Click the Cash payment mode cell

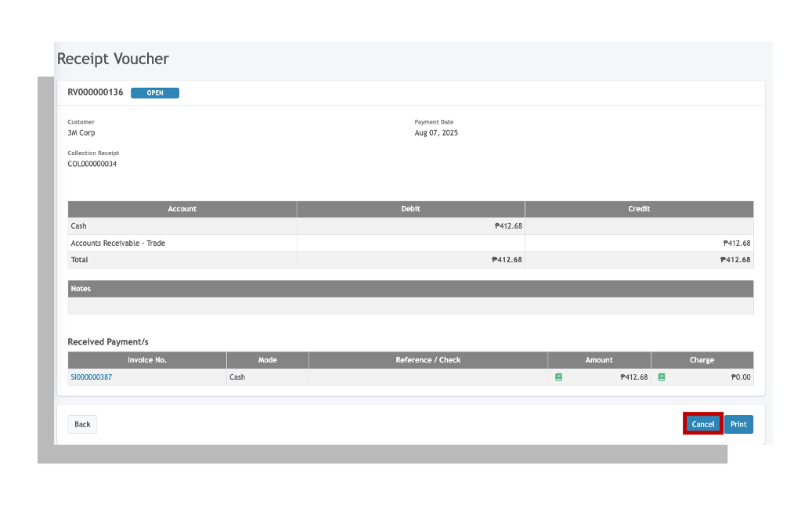[268, 377]
